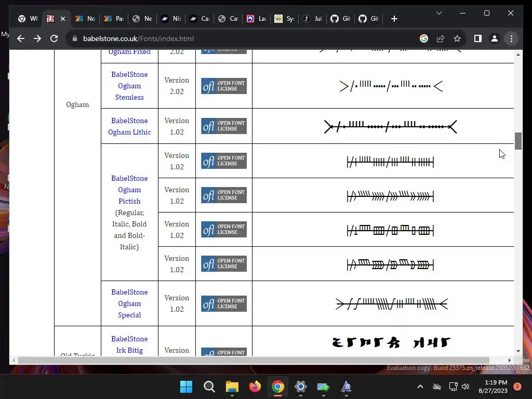The height and width of the screenshot is (399, 532).
Task: Click Open Font License badge for Ogham Stemless
Action: [223, 86]
